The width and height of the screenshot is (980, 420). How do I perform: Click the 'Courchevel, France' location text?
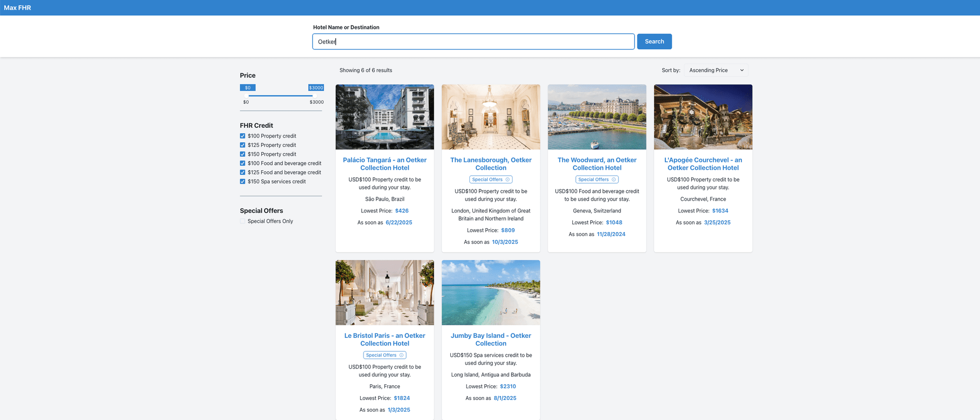703,199
